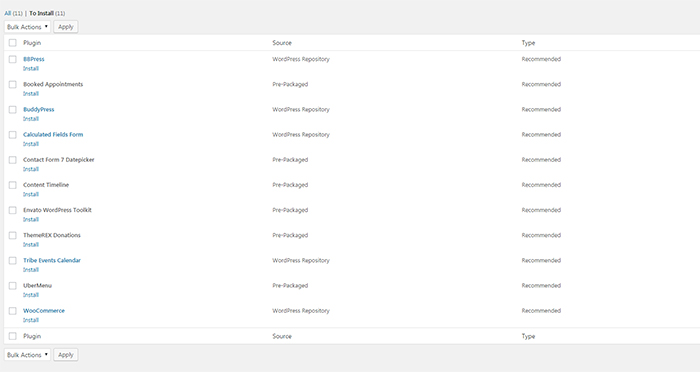Click Install under BBPress
The width and height of the screenshot is (700, 372).
coord(31,69)
